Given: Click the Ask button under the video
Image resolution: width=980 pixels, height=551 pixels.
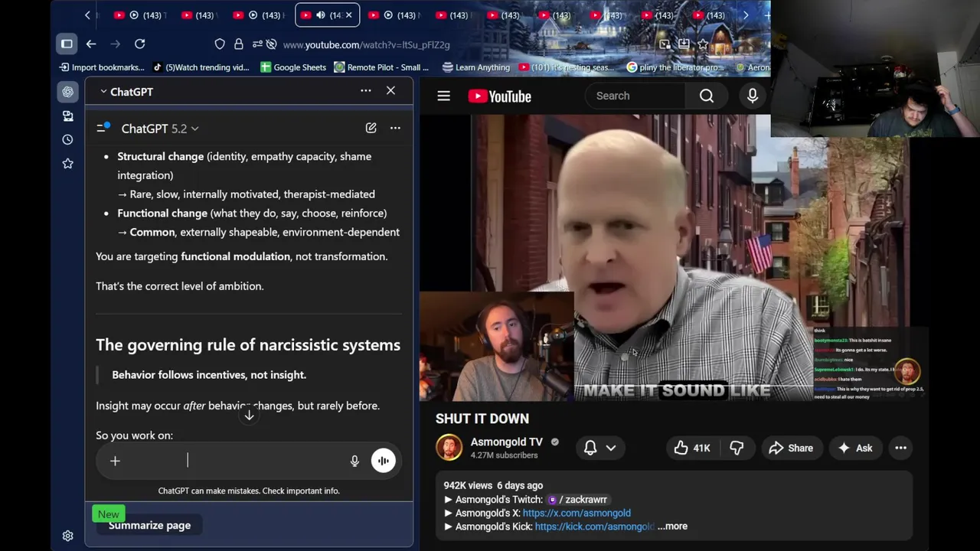Looking at the screenshot, I should point(855,448).
